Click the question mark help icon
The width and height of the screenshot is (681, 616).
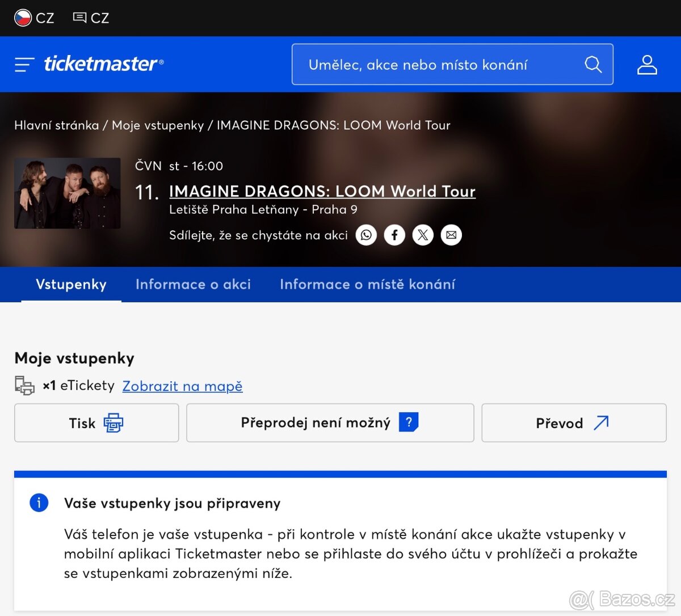[x=409, y=422]
